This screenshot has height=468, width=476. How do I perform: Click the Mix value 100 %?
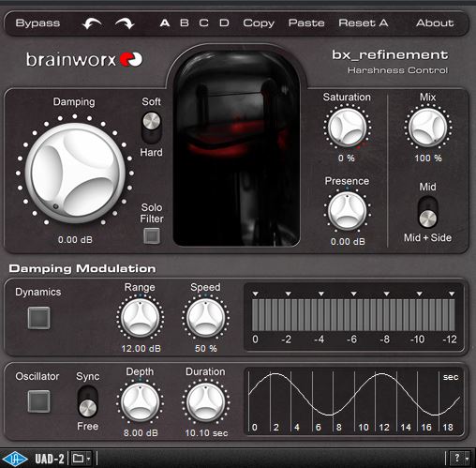pyautogui.click(x=428, y=159)
